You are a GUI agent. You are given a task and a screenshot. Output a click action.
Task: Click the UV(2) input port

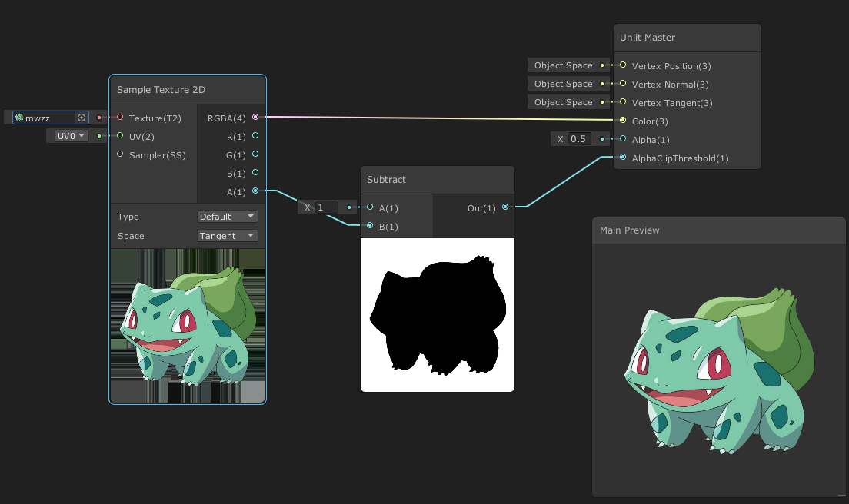pos(120,136)
